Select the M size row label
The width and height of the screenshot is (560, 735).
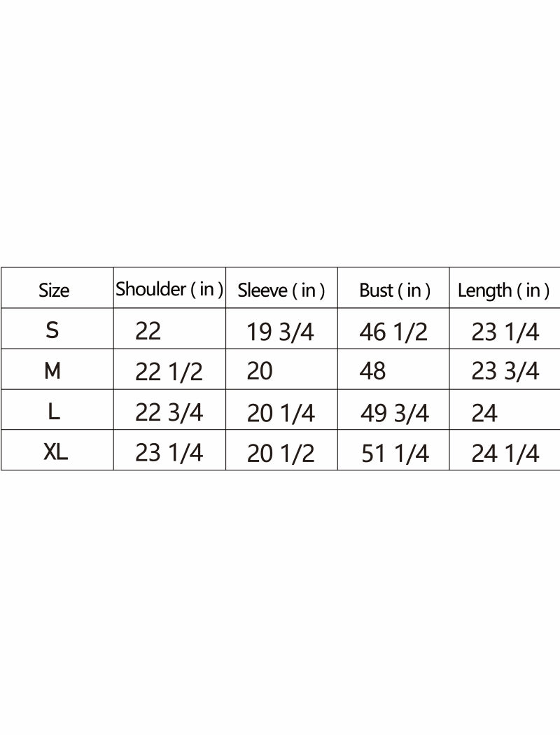click(52, 371)
